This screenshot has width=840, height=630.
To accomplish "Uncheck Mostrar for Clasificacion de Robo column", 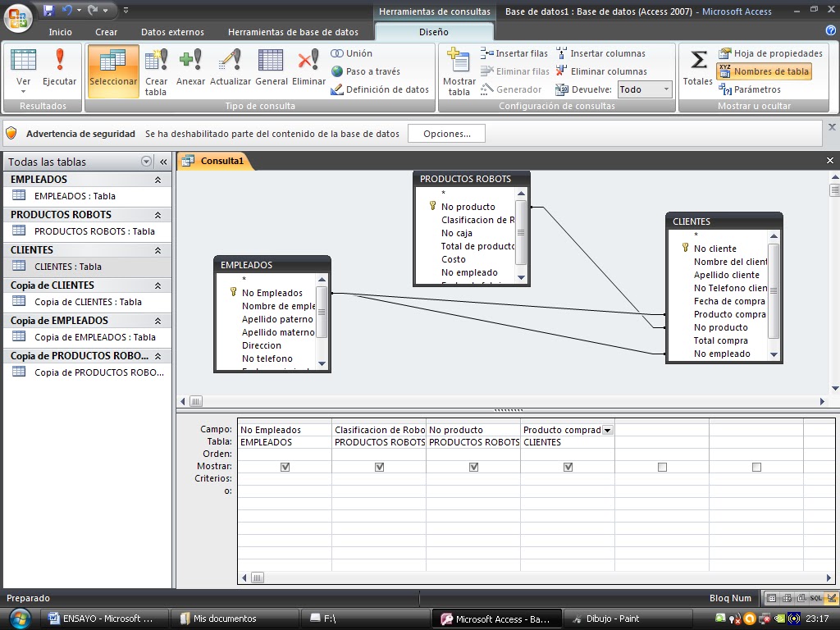I will click(x=379, y=467).
